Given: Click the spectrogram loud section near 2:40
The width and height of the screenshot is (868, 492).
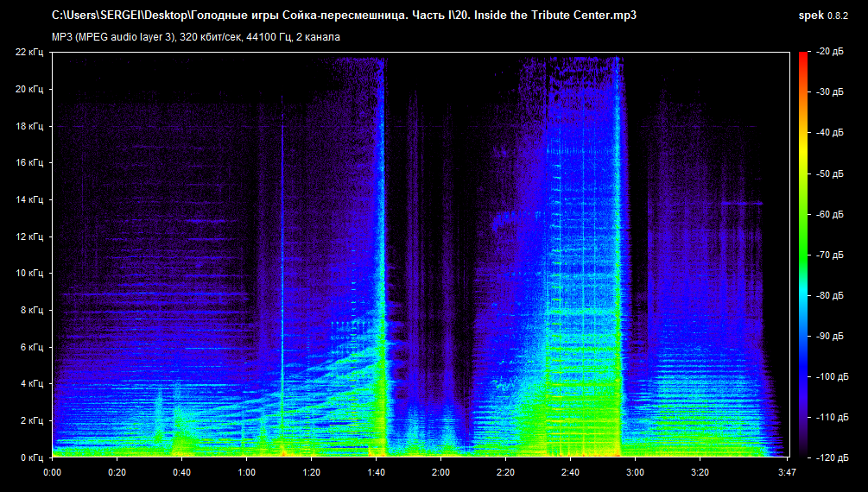Looking at the screenshot, I should coord(584,257).
